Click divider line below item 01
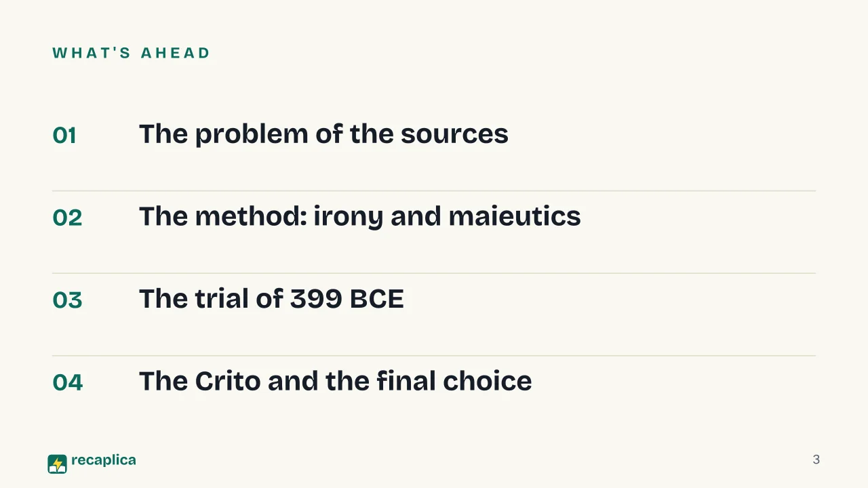The image size is (868, 488). coord(434,191)
